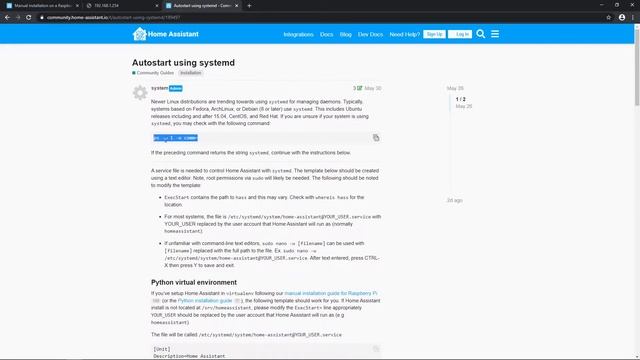
Task: Click the Home Assistant logo icon
Action: (x=139, y=34)
